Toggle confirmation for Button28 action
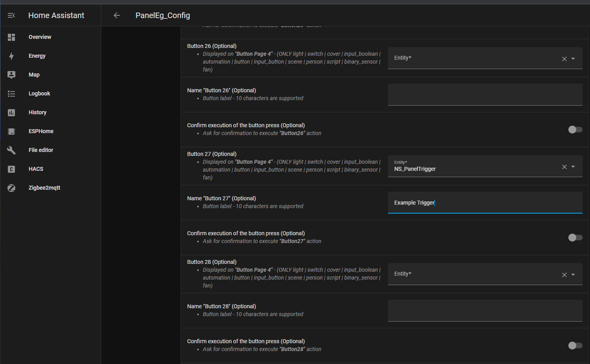Viewport: 590px width, 364px height. [x=575, y=346]
